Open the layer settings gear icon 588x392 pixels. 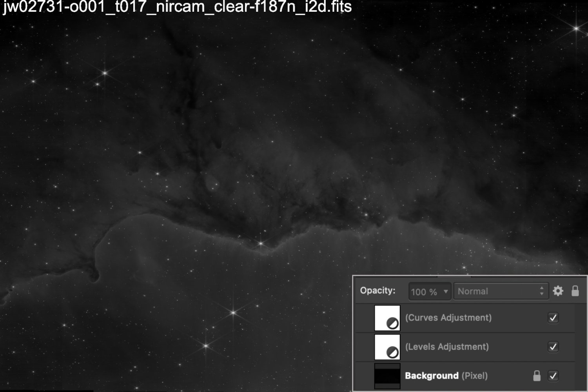point(558,291)
